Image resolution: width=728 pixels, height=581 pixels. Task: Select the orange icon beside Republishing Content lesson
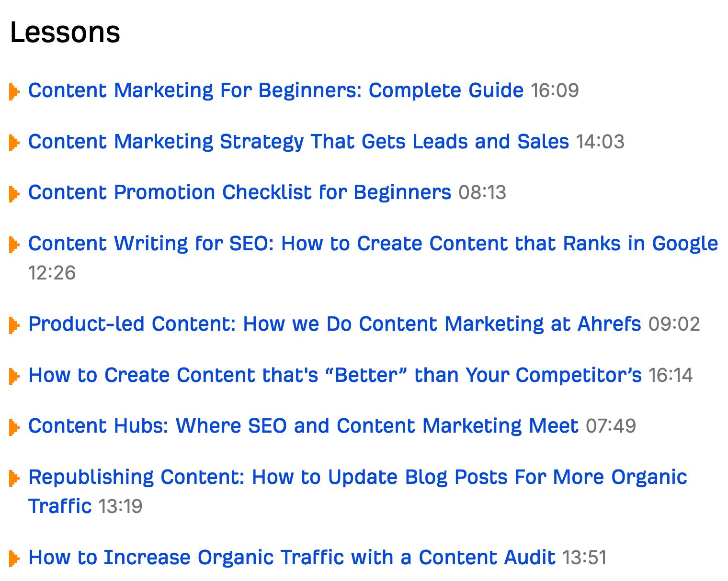pos(14,478)
